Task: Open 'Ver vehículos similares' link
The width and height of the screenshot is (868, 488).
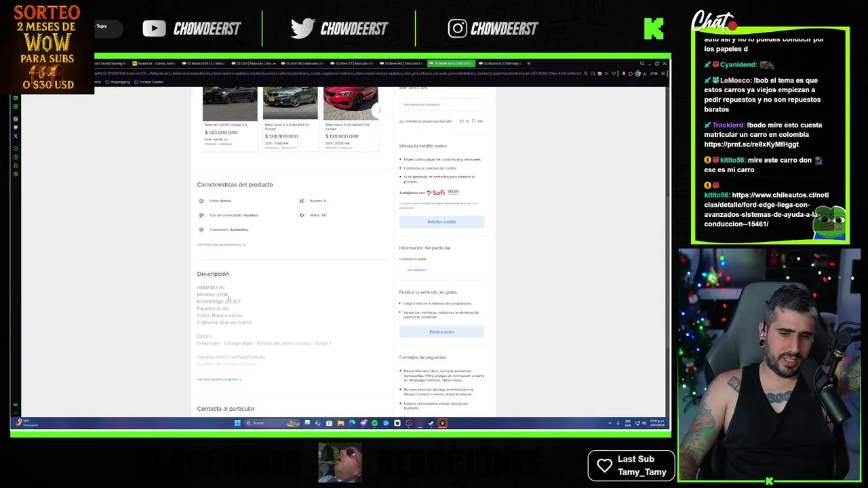Action: (422, 104)
